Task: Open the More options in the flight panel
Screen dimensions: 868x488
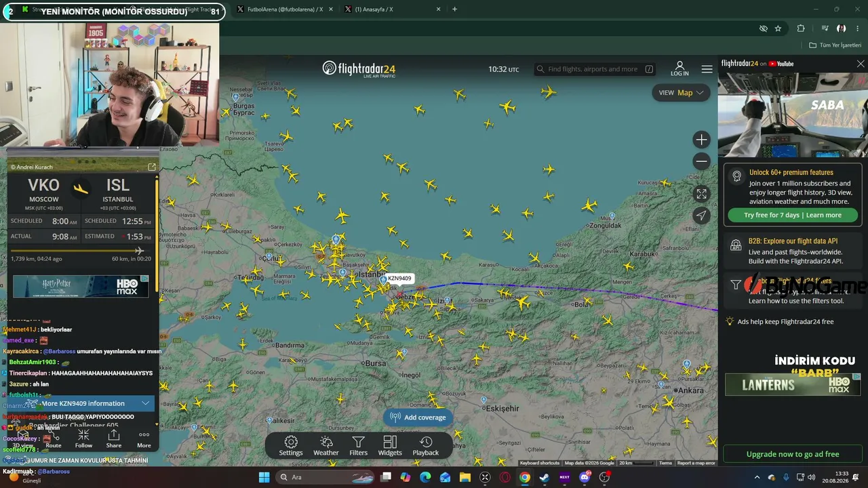Action: 144,439
